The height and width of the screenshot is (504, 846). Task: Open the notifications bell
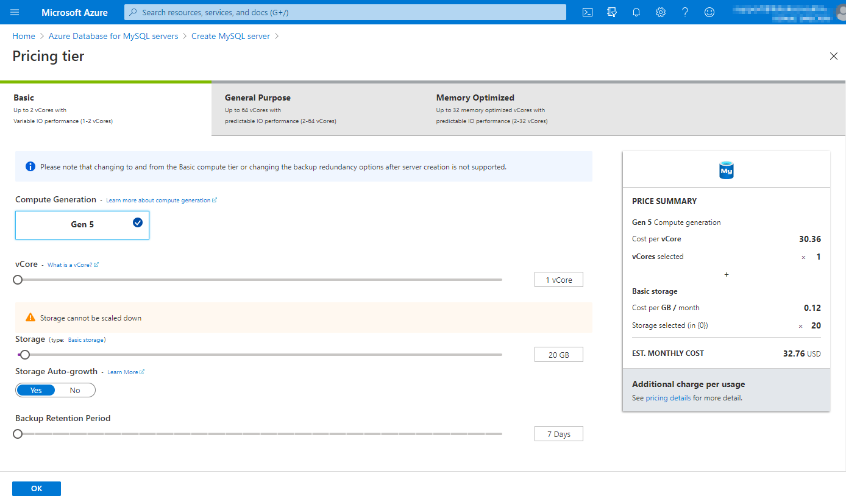(636, 12)
